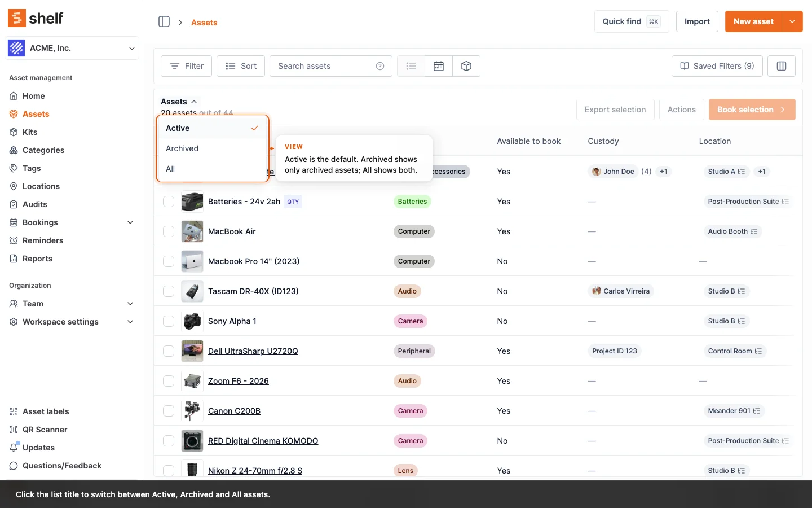The height and width of the screenshot is (508, 812).
Task: Expand the Team sidebar section
Action: [130, 304]
